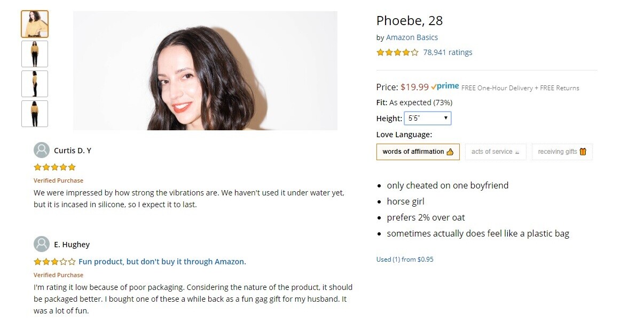Open the Amazon Basics brand link

412,37
